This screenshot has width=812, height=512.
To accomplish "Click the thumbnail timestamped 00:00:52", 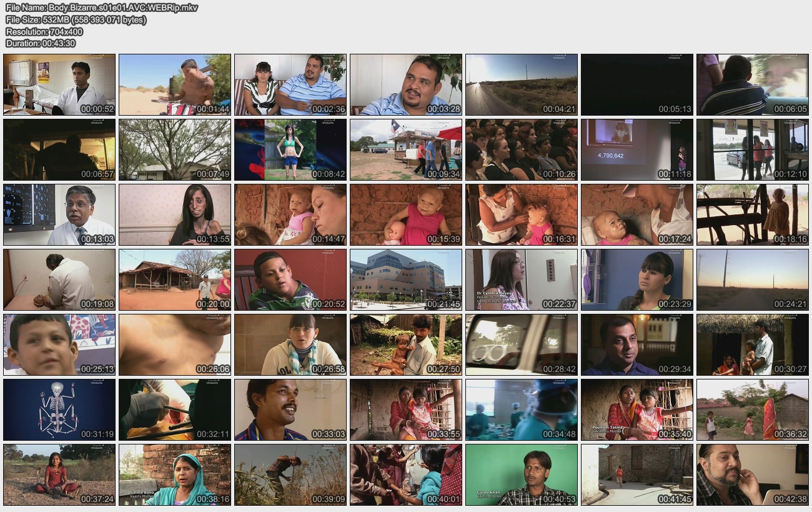I will tap(59, 84).
